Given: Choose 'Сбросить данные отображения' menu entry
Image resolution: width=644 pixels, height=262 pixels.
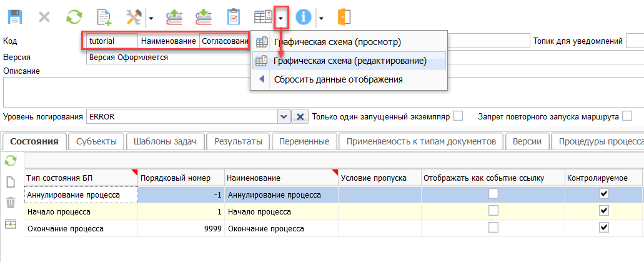Looking at the screenshot, I should (x=338, y=79).
